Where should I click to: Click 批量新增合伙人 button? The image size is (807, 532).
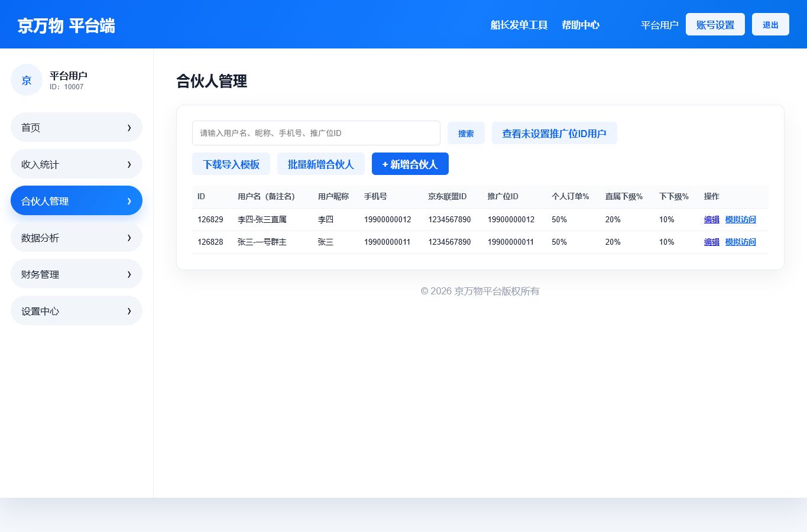coord(321,164)
